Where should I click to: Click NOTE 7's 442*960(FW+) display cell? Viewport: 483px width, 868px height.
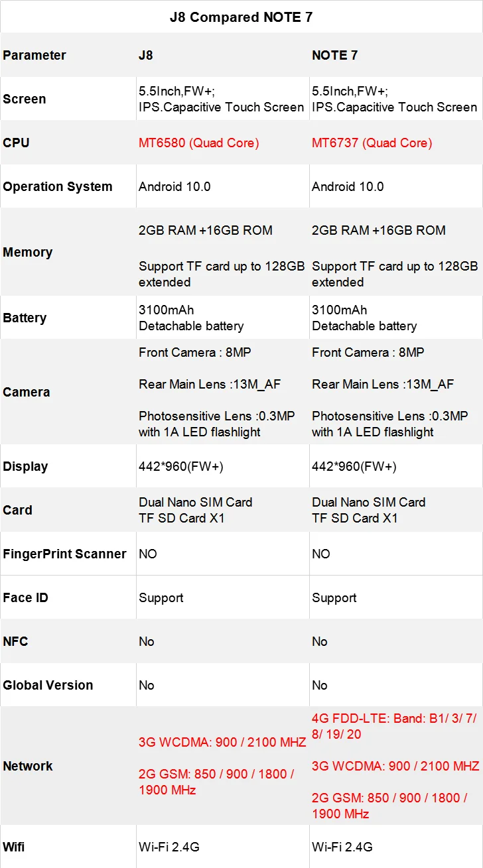click(396, 466)
